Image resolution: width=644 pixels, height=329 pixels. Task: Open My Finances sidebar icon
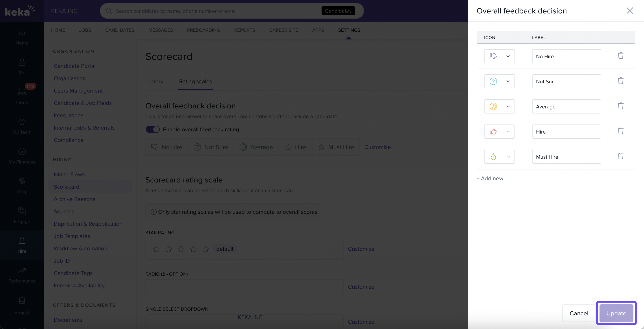22,156
